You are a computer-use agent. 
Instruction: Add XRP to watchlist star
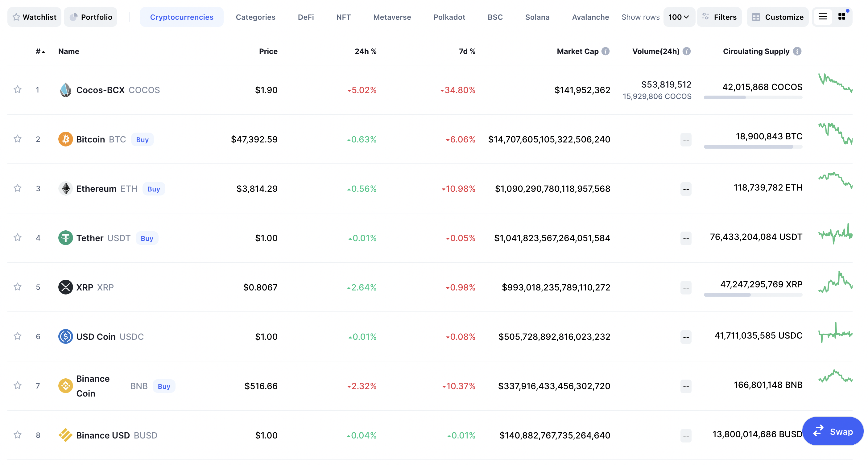[x=18, y=287]
